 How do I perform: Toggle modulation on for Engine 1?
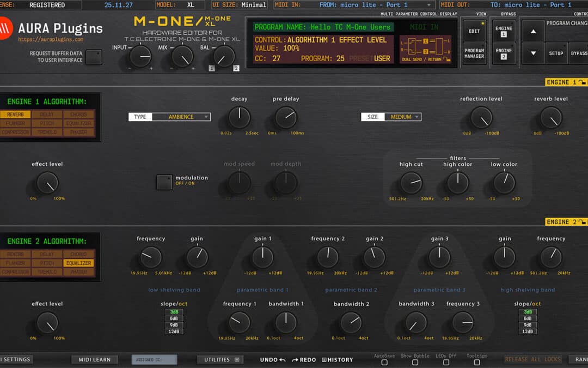[164, 182]
